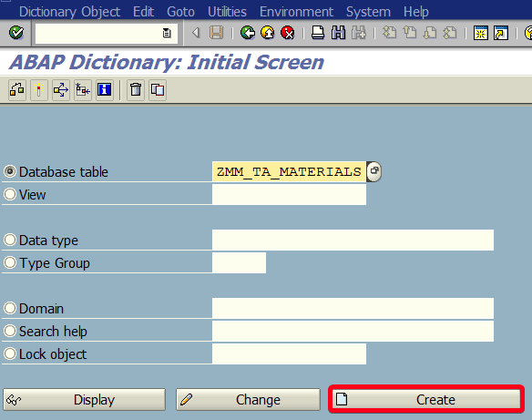Click the Search help input field
This screenshot has height=420, width=532.
(x=353, y=331)
